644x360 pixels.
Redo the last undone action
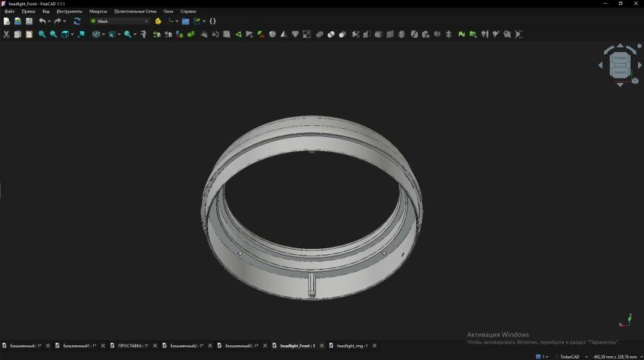(x=58, y=21)
